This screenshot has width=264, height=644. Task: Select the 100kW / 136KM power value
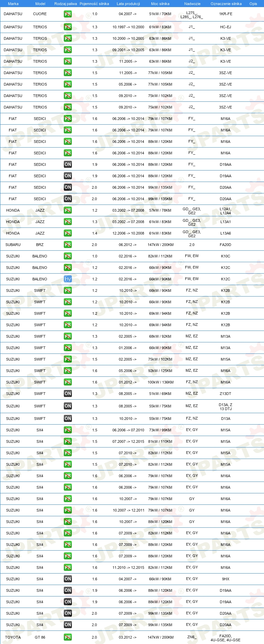coord(160,382)
